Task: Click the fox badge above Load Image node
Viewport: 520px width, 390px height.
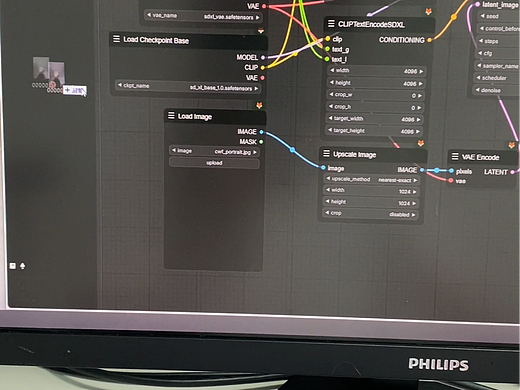Action: [x=259, y=105]
